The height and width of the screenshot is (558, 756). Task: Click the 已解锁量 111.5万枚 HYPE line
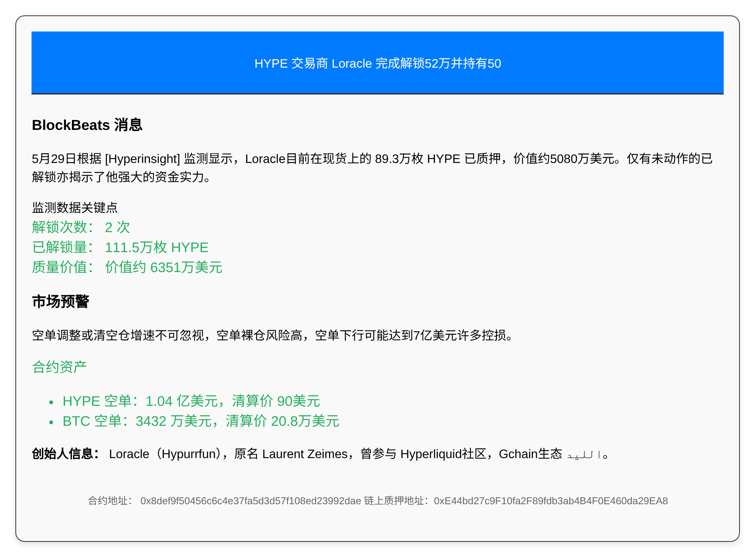pyautogui.click(x=120, y=247)
